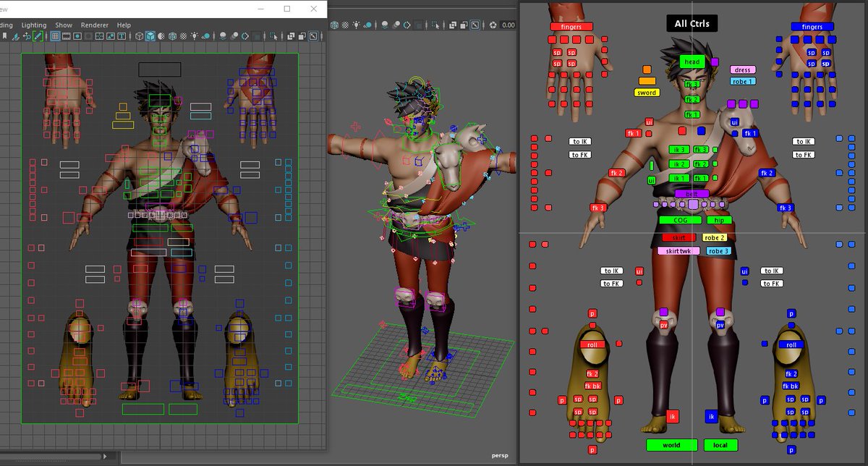Select the yellow robe 2 button
This screenshot has width=868, height=466.
(715, 237)
